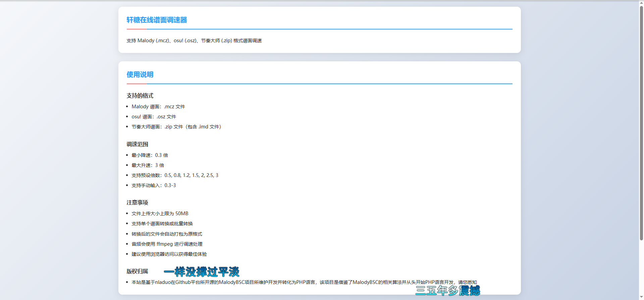Image resolution: width=644 pixels, height=300 pixels.
Task: Click the 建议使用浏览器访问 list item
Action: pos(169,254)
